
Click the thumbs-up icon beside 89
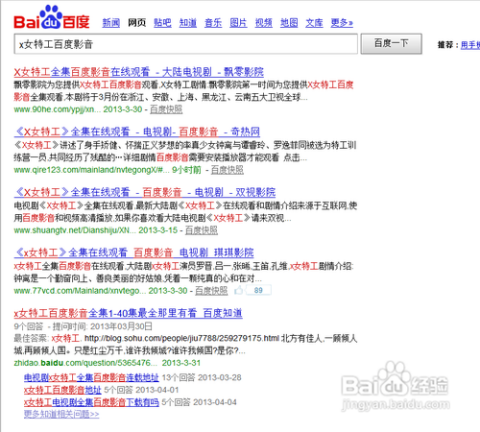(238, 290)
